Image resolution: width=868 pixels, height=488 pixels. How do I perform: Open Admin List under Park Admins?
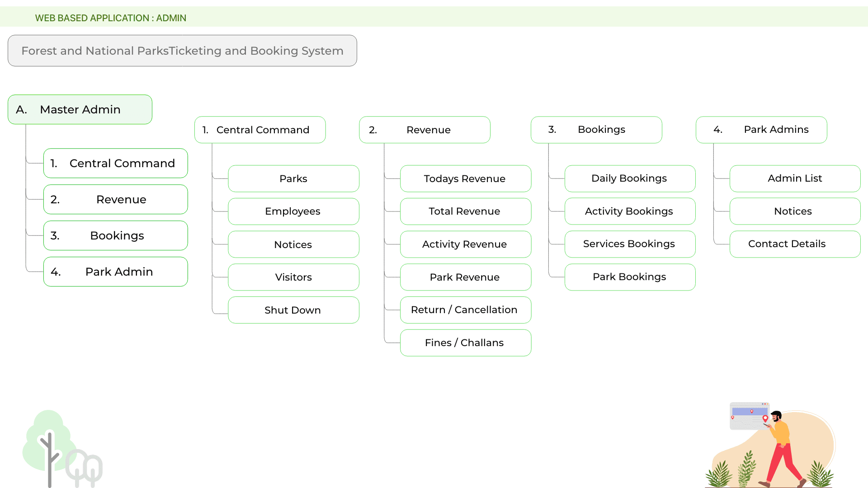[795, 178]
